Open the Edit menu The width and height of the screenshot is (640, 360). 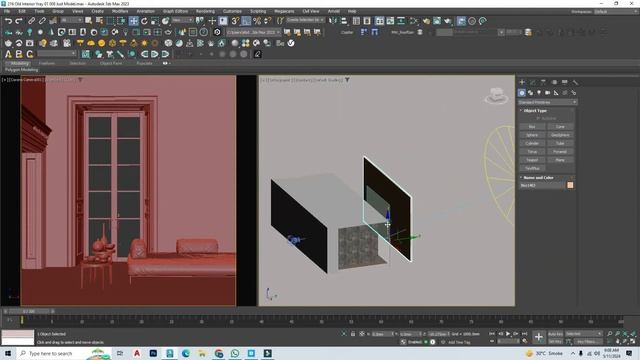coord(22,11)
